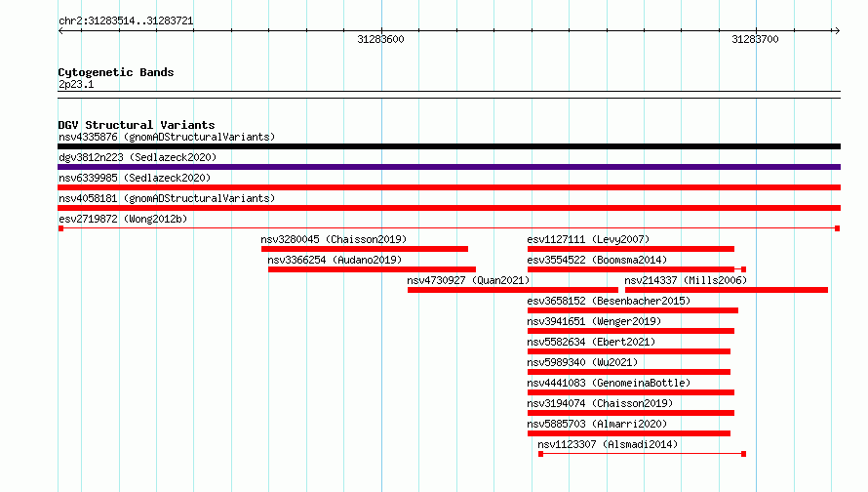Select the red nsv4058181 variant bar
Viewport: 868px width, 492px height.
449,208
